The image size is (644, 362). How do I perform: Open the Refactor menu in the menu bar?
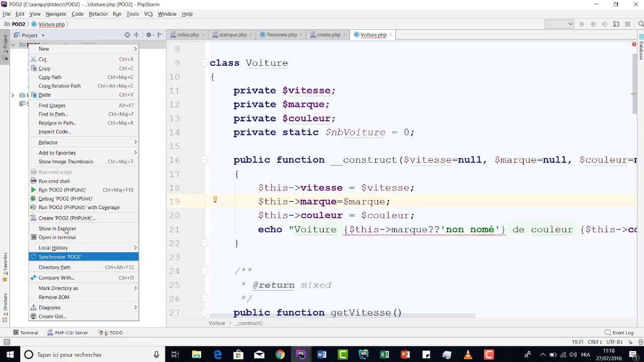[x=98, y=14]
